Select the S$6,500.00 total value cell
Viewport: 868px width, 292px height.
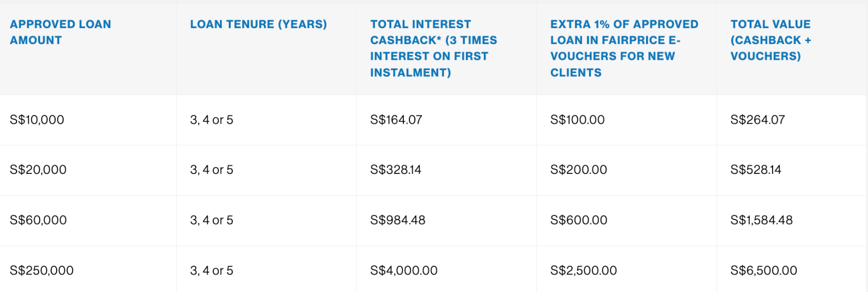point(763,270)
